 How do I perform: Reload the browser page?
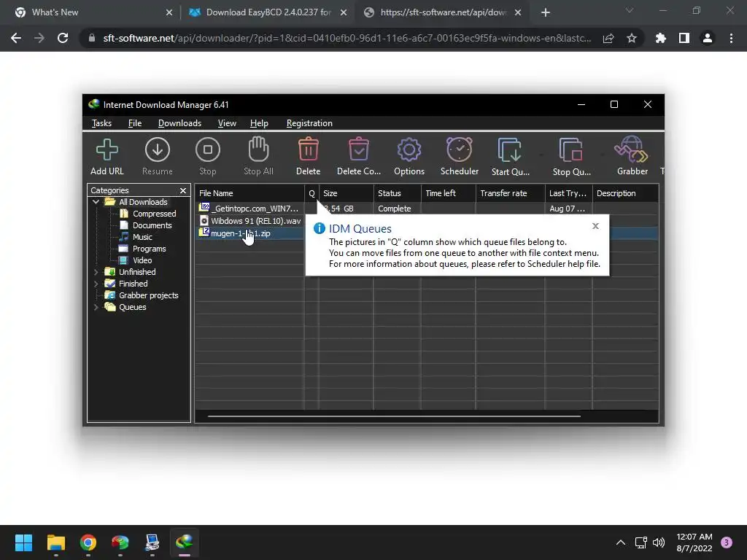pyautogui.click(x=63, y=38)
